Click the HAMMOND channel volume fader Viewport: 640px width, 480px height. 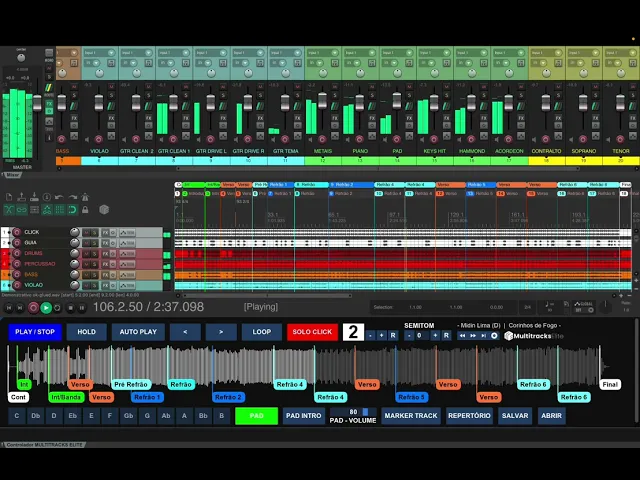(x=471, y=102)
